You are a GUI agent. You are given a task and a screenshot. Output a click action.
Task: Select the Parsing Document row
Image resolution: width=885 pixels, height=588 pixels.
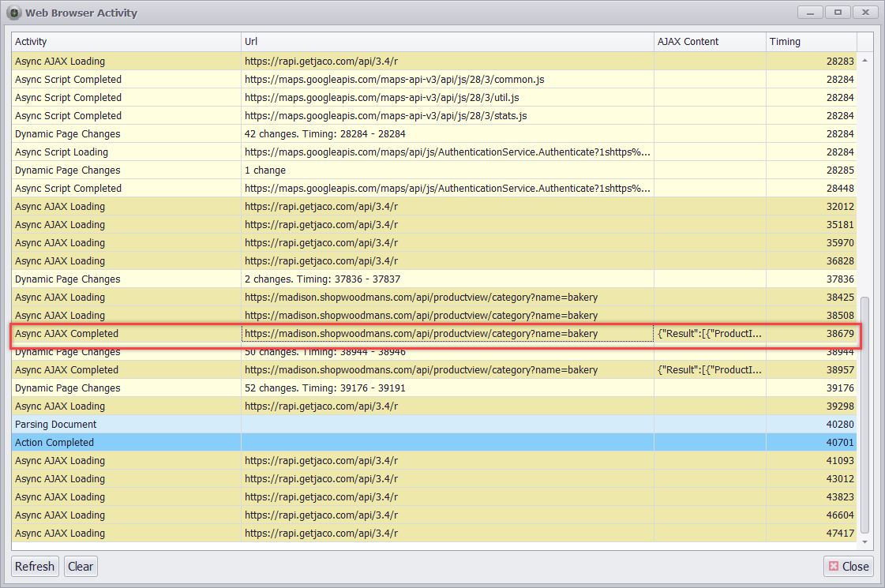point(126,424)
